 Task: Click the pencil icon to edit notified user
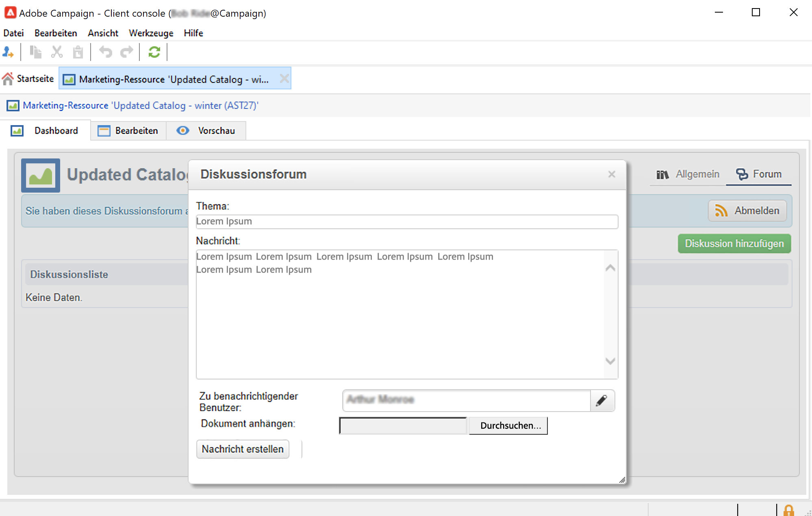(x=602, y=400)
